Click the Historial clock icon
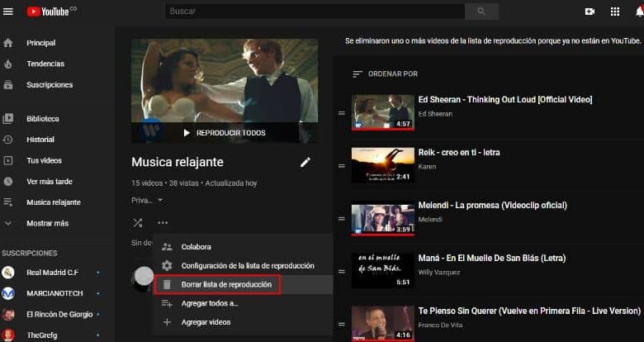Screen dimensions: 644x342 point(7,140)
